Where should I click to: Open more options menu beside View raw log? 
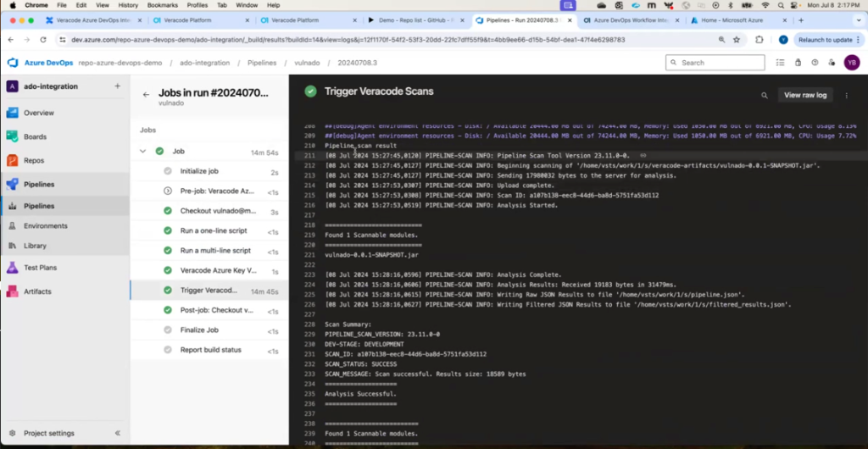tap(847, 95)
